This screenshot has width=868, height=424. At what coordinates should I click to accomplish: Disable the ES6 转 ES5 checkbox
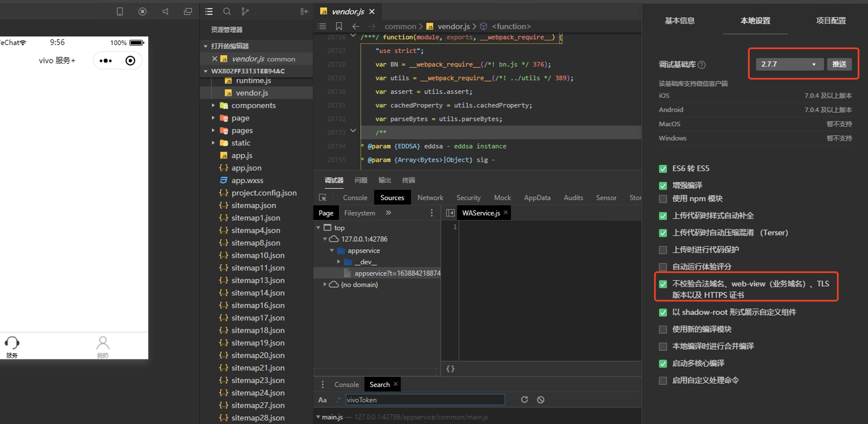pos(663,169)
